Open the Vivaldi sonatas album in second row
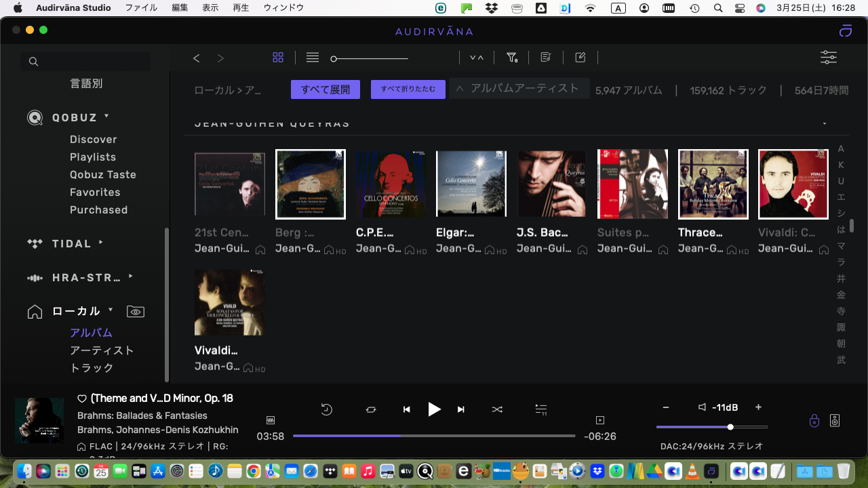Screen dimensions: 868x488 (x=230, y=302)
